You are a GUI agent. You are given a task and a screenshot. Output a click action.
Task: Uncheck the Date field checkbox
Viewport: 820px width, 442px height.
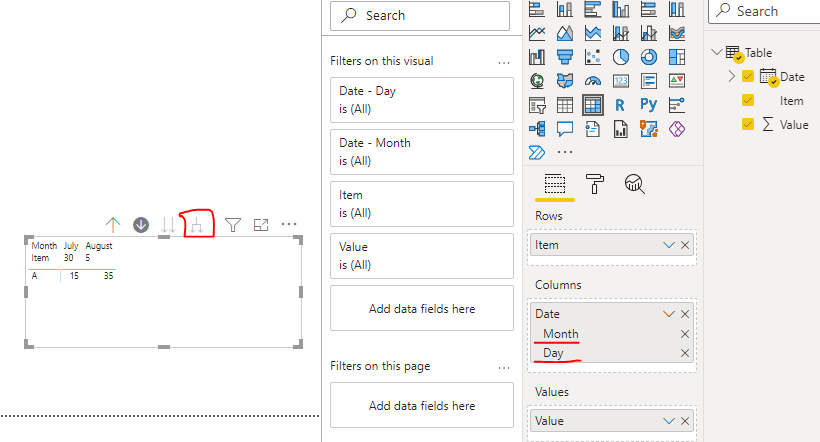[x=748, y=76]
